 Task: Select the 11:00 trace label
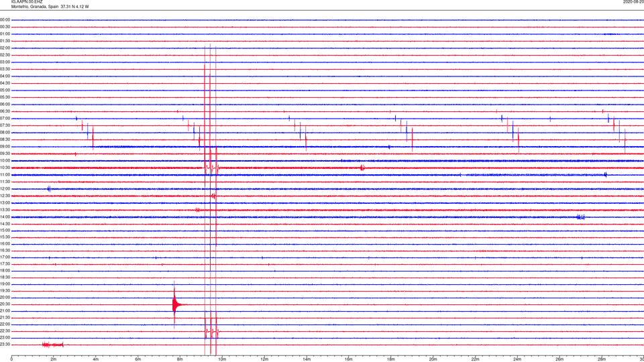5,175
